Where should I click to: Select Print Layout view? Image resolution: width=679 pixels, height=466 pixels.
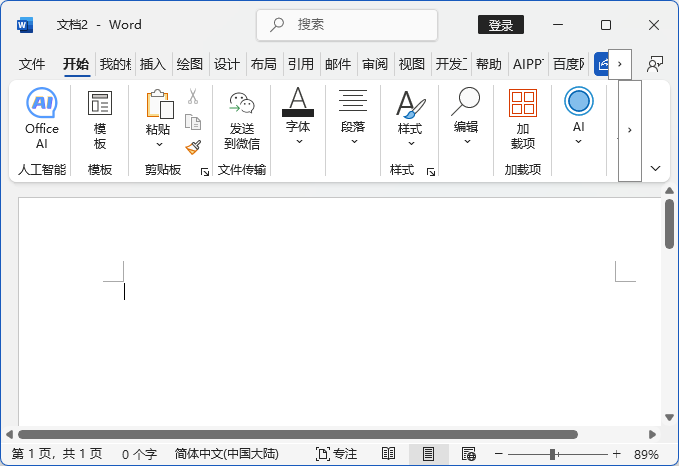428,454
